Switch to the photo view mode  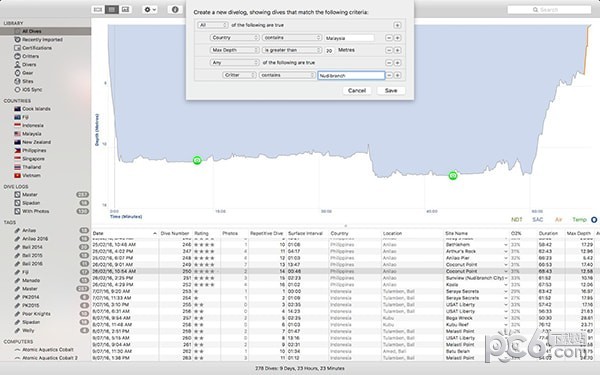[126, 10]
